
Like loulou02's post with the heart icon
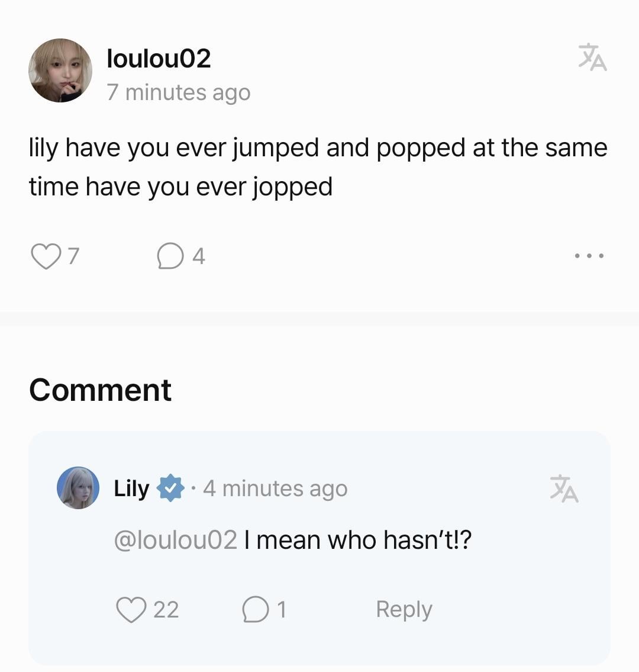(x=46, y=256)
